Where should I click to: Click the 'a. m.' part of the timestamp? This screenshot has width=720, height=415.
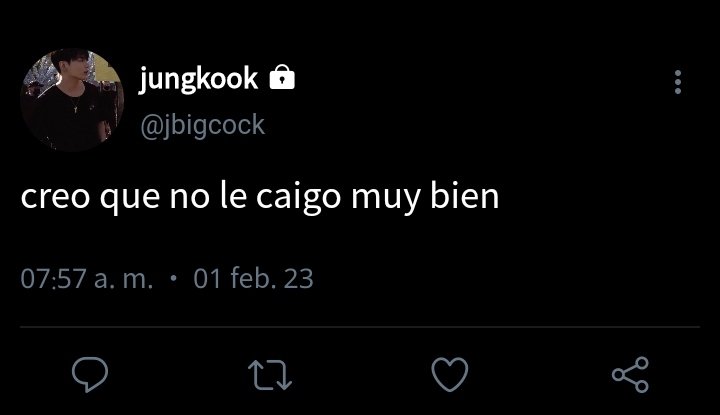point(124,280)
